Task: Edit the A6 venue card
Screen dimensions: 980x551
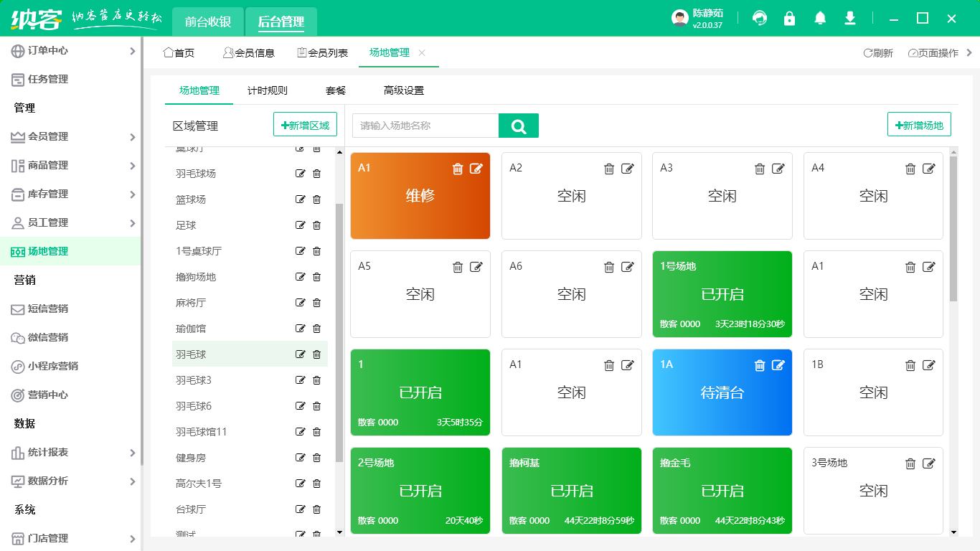Action: 628,267
